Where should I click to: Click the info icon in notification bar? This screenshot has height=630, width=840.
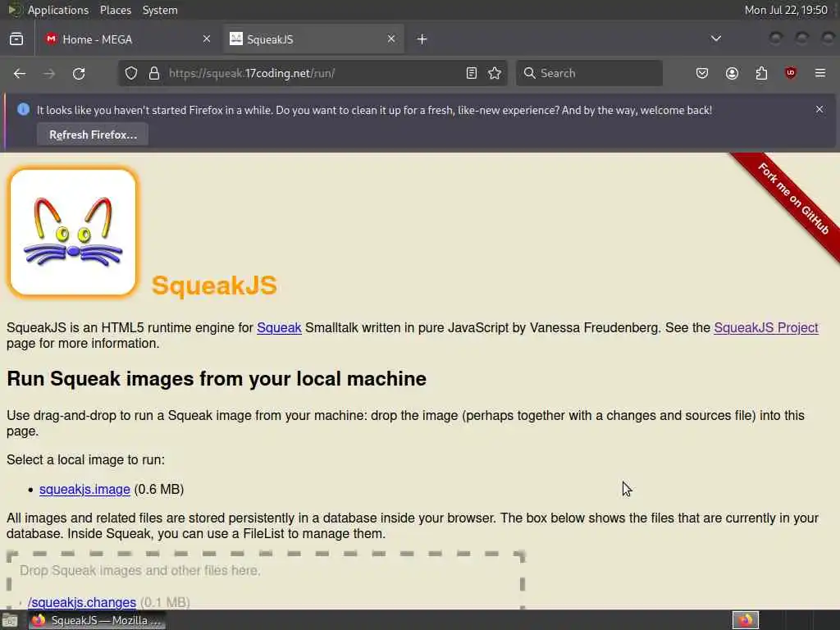tap(24, 109)
